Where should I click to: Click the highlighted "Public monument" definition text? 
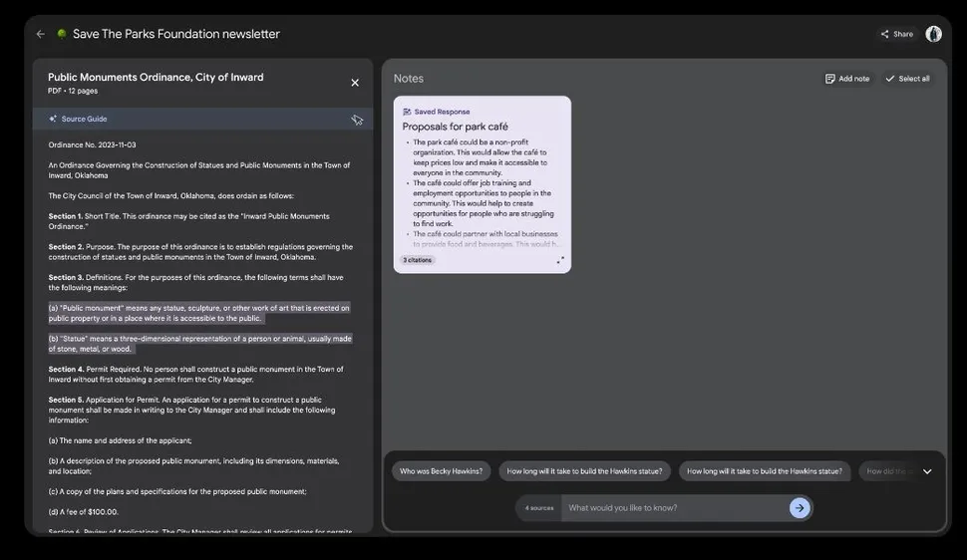[198, 313]
